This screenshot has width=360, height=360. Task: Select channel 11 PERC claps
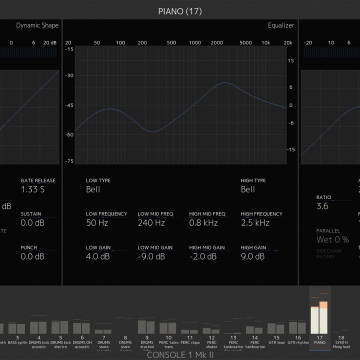tap(190, 333)
